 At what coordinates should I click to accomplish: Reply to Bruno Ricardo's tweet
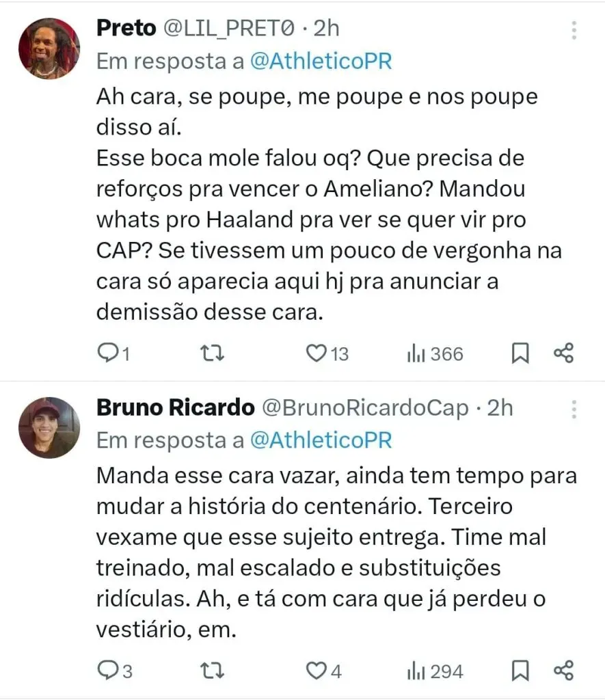tap(108, 671)
